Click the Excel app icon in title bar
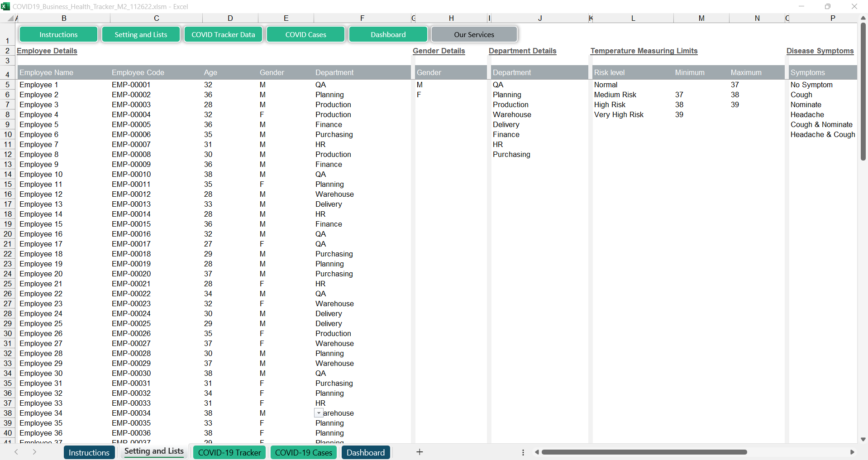This screenshot has height=460, width=868. (x=5, y=6)
